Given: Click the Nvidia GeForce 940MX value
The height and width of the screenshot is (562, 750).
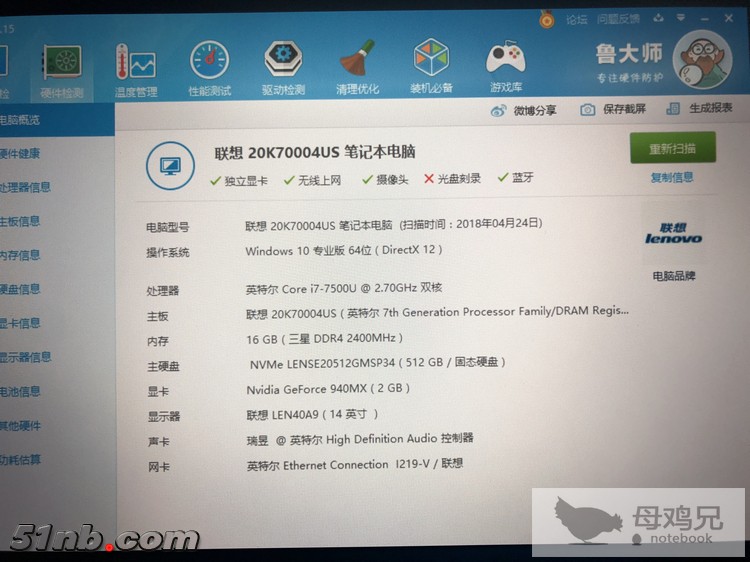Looking at the screenshot, I should tap(328, 389).
